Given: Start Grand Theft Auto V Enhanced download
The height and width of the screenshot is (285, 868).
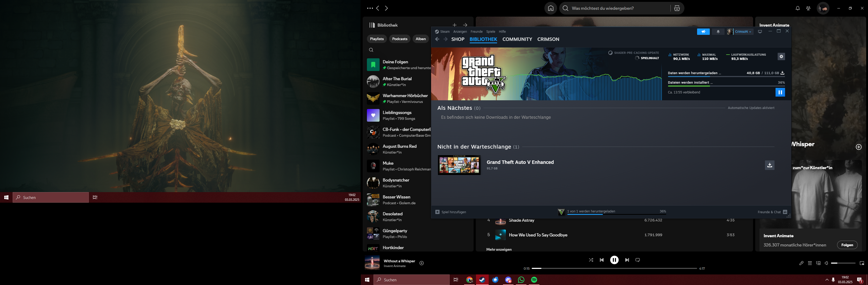Looking at the screenshot, I should tap(769, 165).
